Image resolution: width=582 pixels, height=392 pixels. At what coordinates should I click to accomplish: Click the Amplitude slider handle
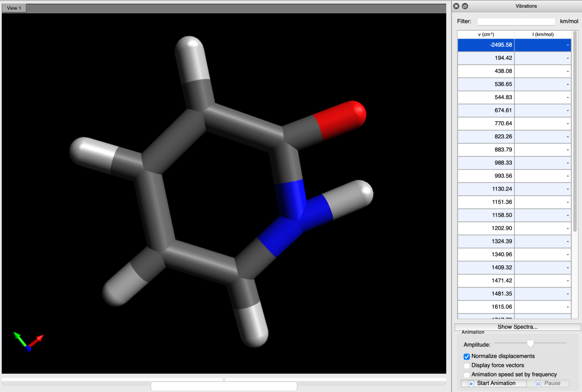(x=530, y=344)
